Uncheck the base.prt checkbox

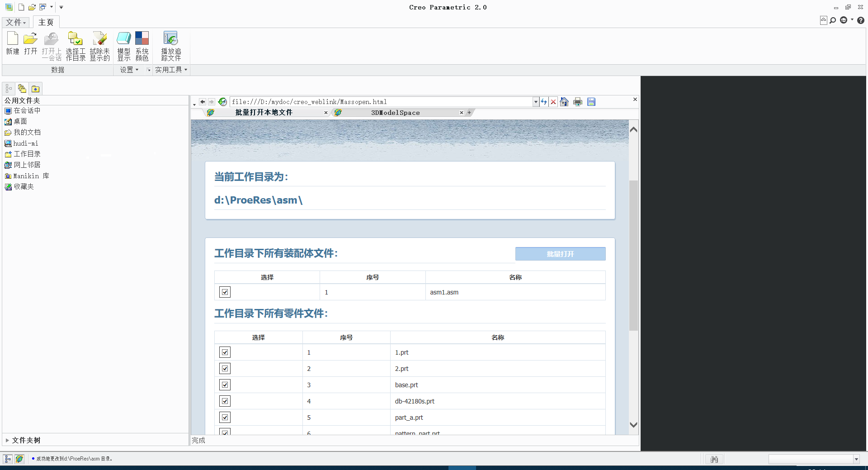point(225,385)
